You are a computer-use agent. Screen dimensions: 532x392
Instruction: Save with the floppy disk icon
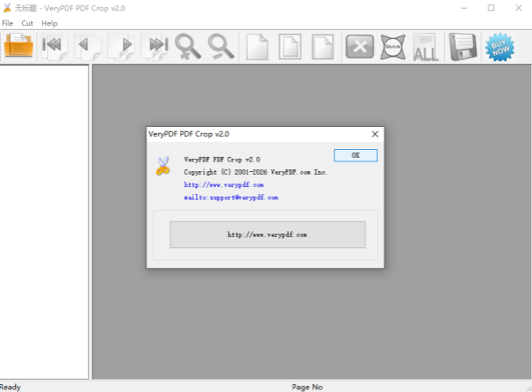pyautogui.click(x=463, y=47)
